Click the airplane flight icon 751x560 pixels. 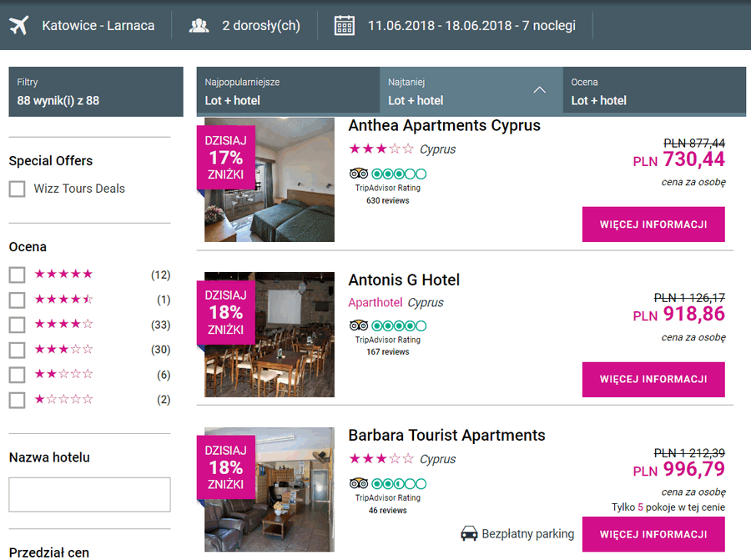pos(19,25)
